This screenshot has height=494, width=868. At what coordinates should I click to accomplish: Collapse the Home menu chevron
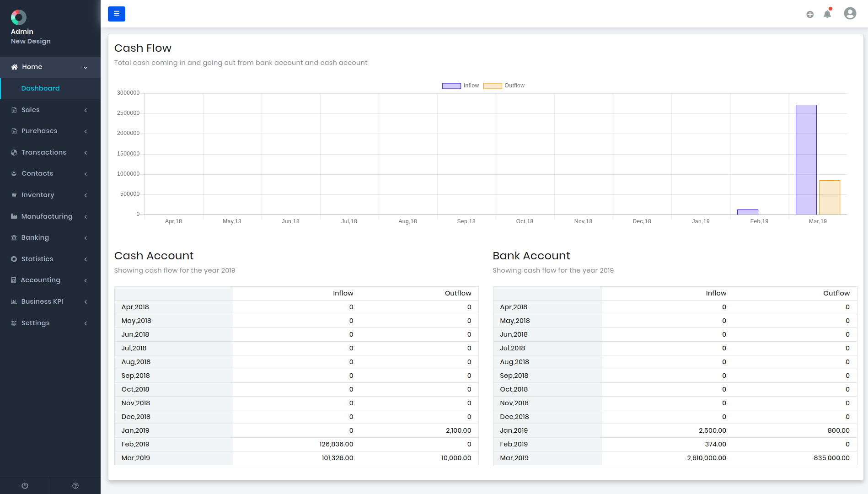click(86, 68)
